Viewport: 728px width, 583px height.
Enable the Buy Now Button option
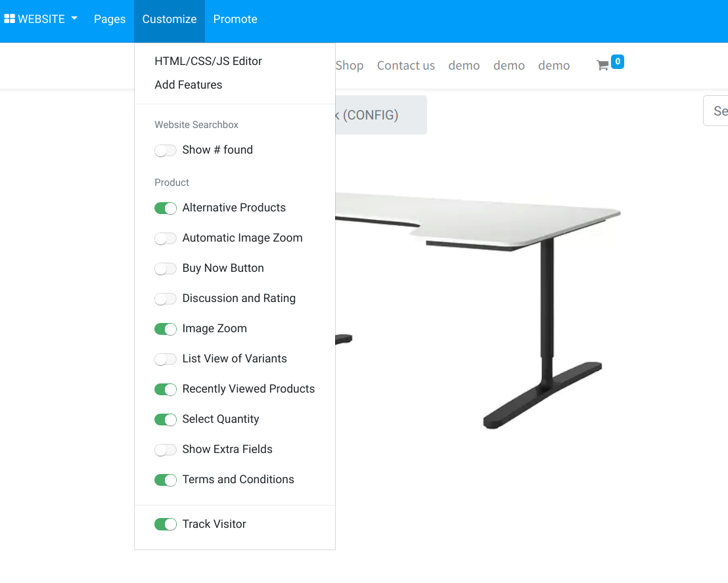tap(166, 269)
